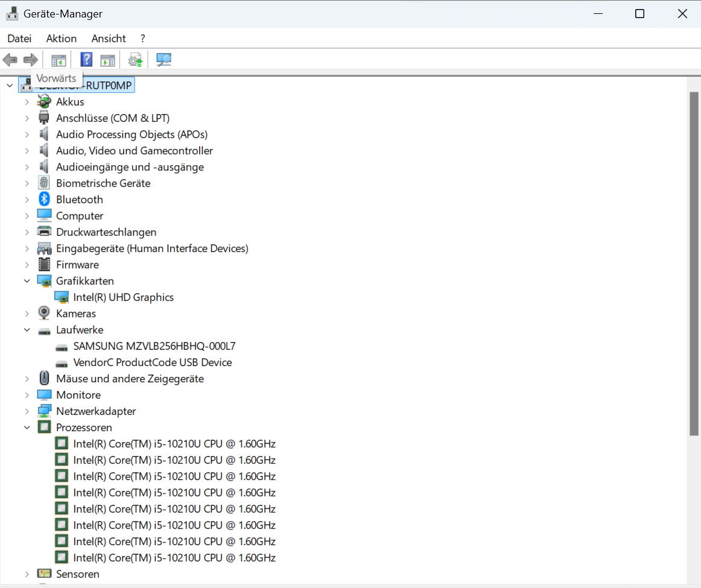This screenshot has width=701, height=588.
Task: Select the first Intel Core i5-10210U processor entry
Action: [x=174, y=444]
